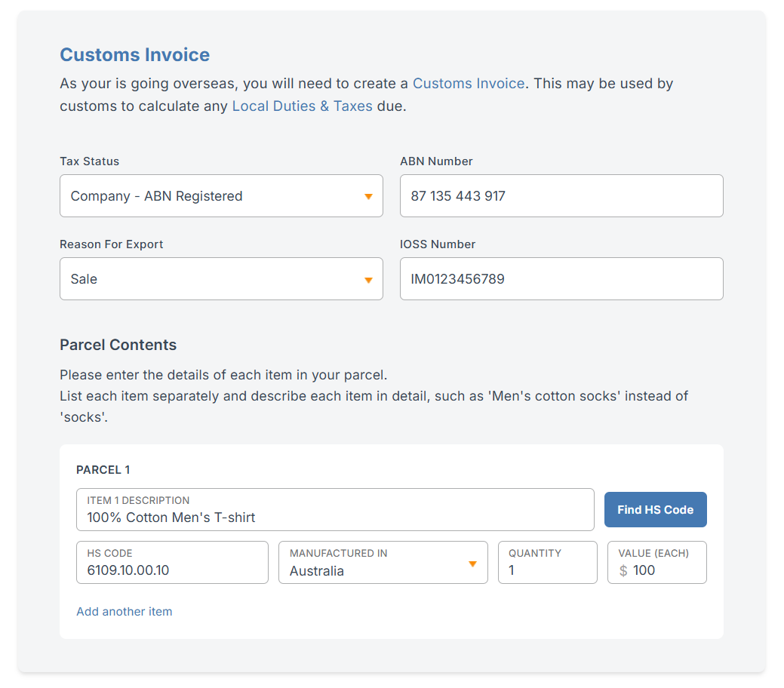Follow the Local Duties & Taxes link
The height and width of the screenshot is (688, 784).
[302, 106]
